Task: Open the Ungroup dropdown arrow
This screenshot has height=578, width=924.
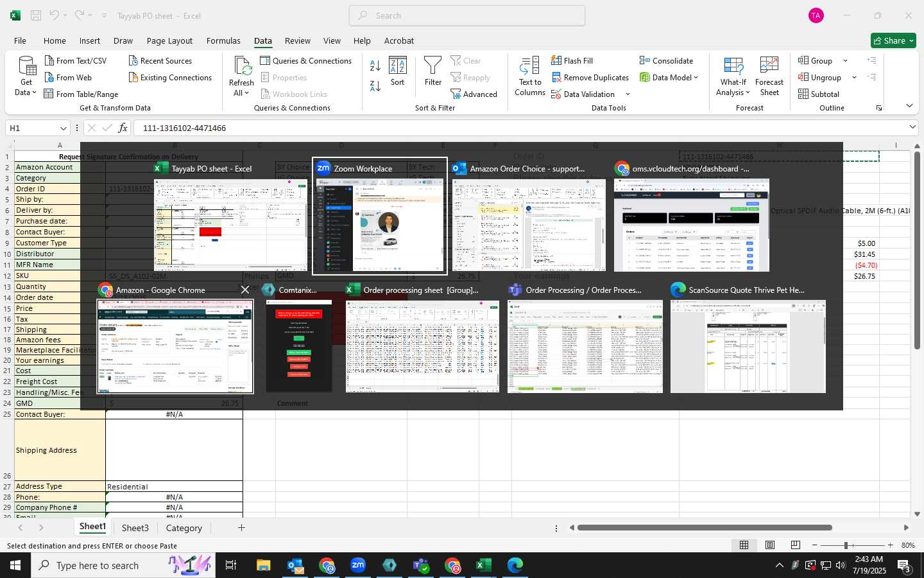Action: pyautogui.click(x=854, y=77)
